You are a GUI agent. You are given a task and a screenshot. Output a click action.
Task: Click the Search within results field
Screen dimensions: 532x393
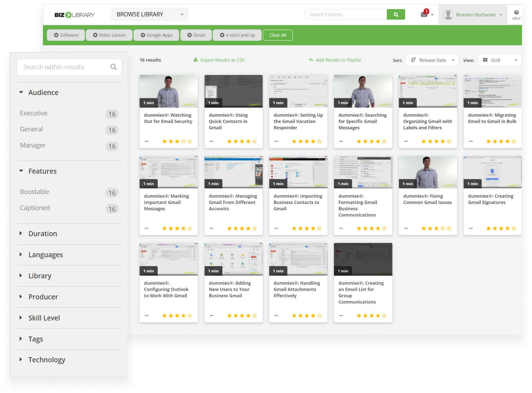69,67
